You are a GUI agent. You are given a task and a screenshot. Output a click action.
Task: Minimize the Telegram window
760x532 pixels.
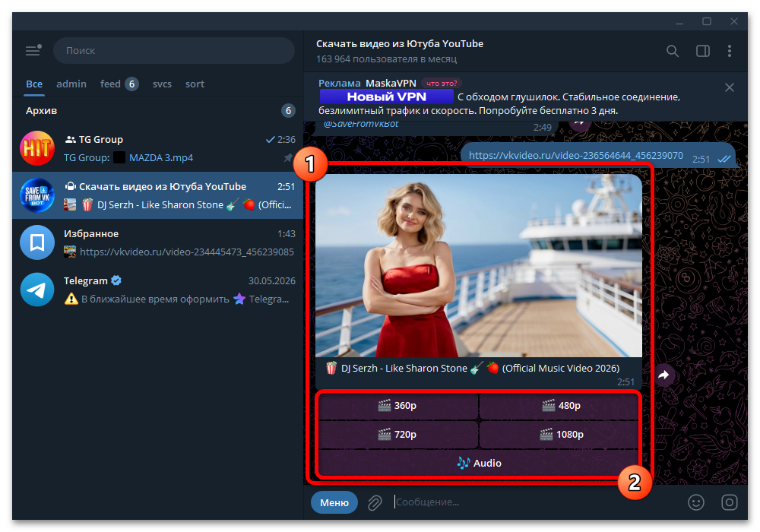point(679,22)
